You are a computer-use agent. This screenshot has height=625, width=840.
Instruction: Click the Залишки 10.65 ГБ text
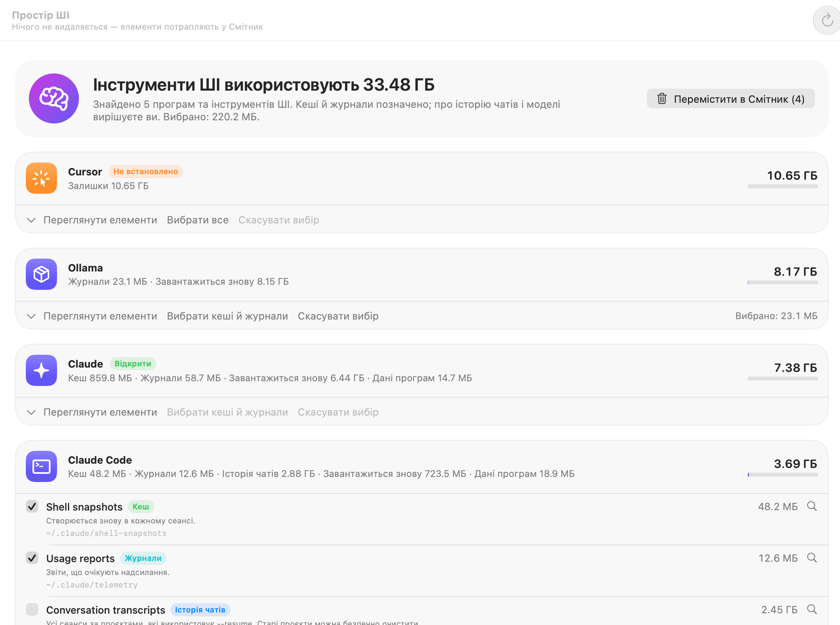point(108,186)
